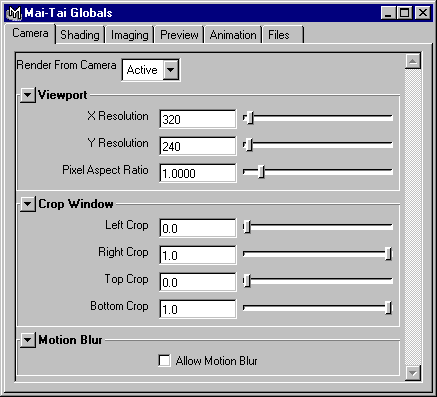Click the Top Crop slider handle
Screen dimensions: 437x397
(247, 281)
